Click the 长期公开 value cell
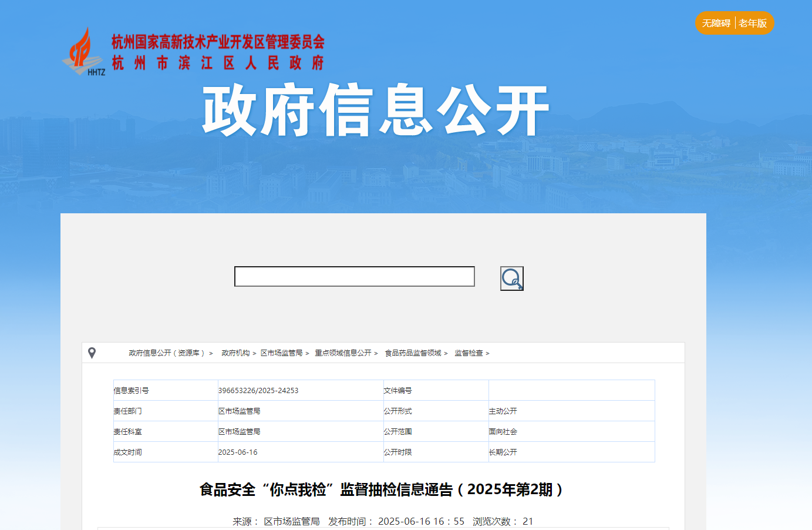The width and height of the screenshot is (812, 530). tap(571, 452)
